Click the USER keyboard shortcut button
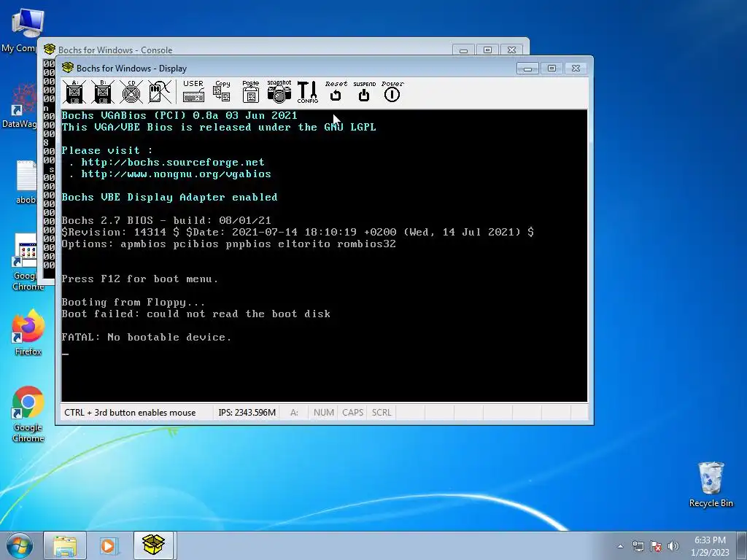 pyautogui.click(x=193, y=91)
